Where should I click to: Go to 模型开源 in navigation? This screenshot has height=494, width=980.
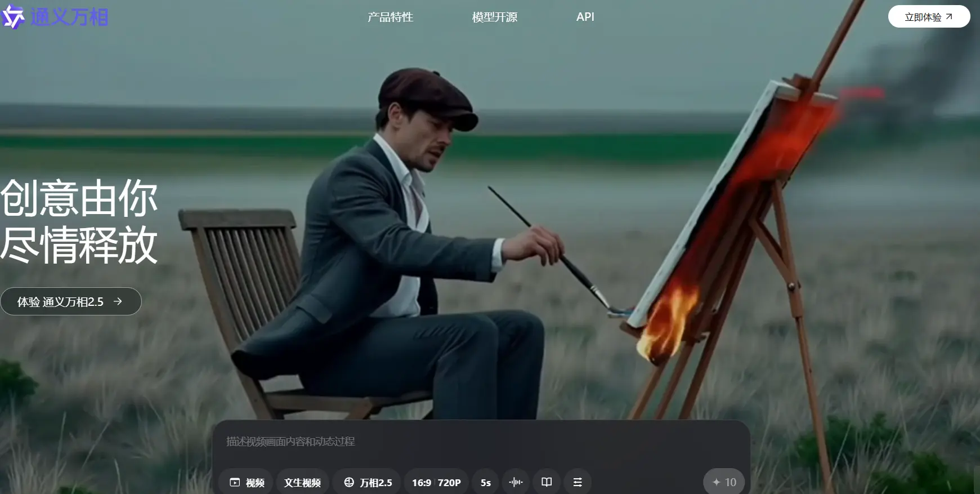494,17
